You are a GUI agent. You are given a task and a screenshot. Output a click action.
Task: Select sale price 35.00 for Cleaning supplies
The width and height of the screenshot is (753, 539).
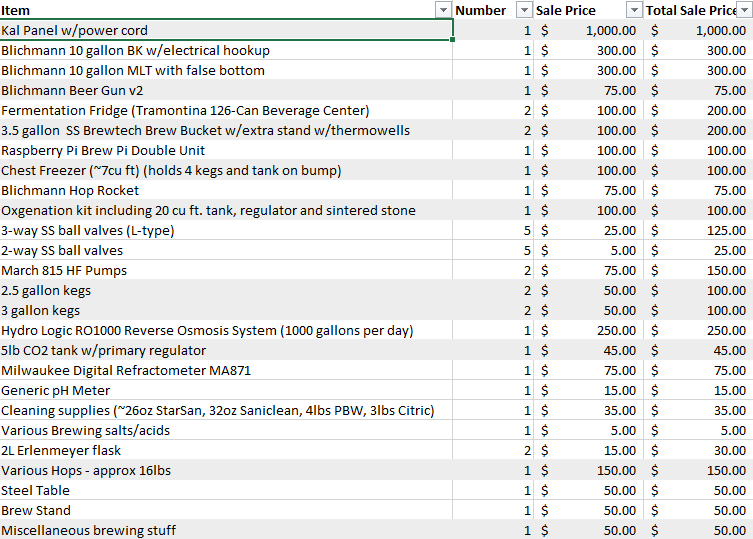[x=588, y=410]
